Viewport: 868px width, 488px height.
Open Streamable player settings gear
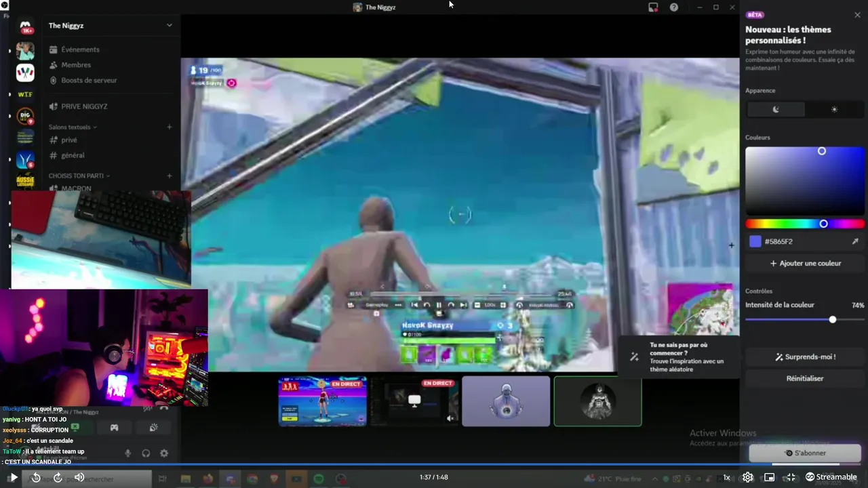click(747, 477)
